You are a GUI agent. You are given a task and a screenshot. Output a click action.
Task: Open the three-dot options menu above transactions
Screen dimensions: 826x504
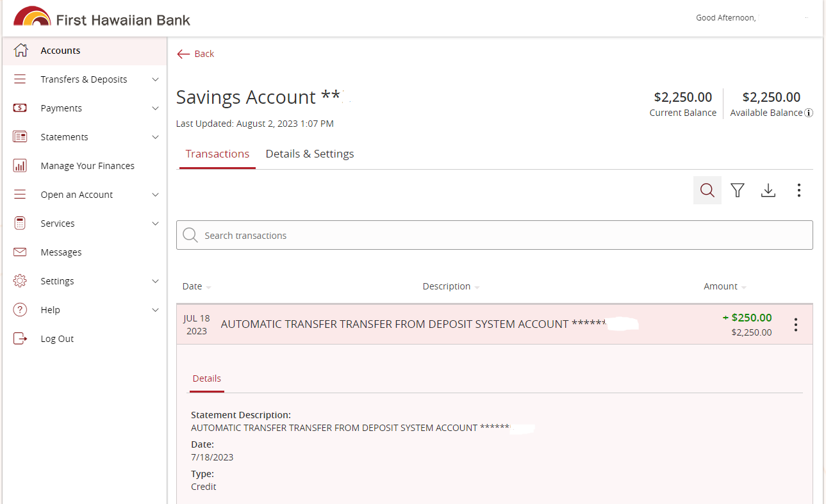pos(798,190)
